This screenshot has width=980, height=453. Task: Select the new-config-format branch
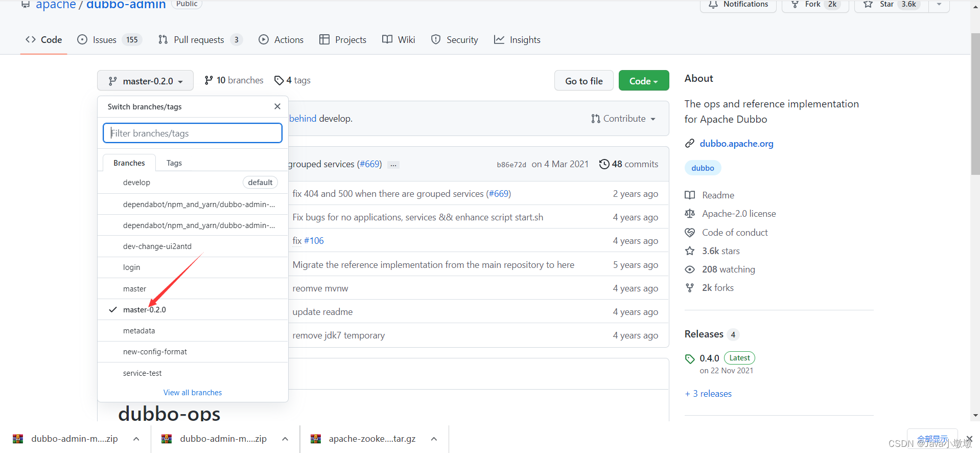pos(193,352)
